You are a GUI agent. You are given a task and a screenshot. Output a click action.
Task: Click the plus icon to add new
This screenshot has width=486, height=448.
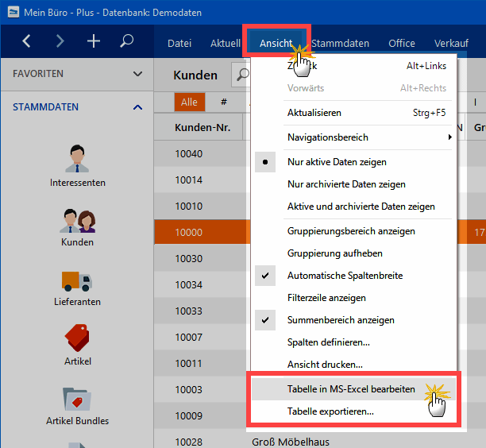94,41
